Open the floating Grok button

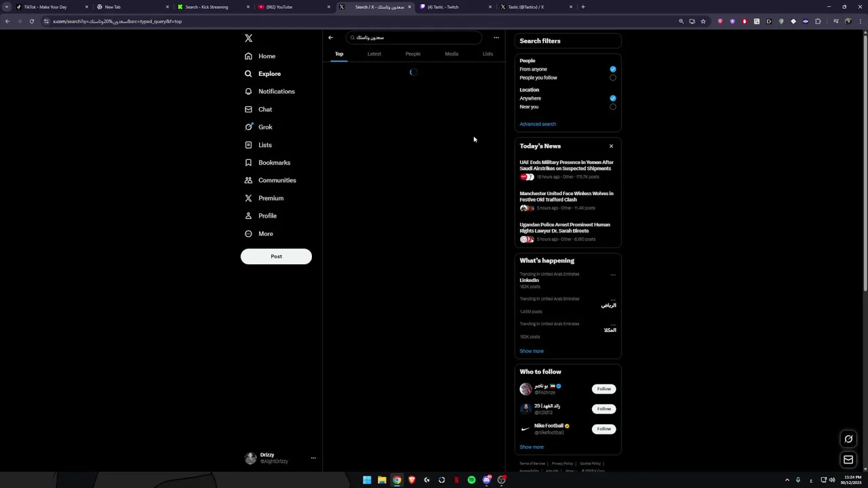click(x=848, y=439)
